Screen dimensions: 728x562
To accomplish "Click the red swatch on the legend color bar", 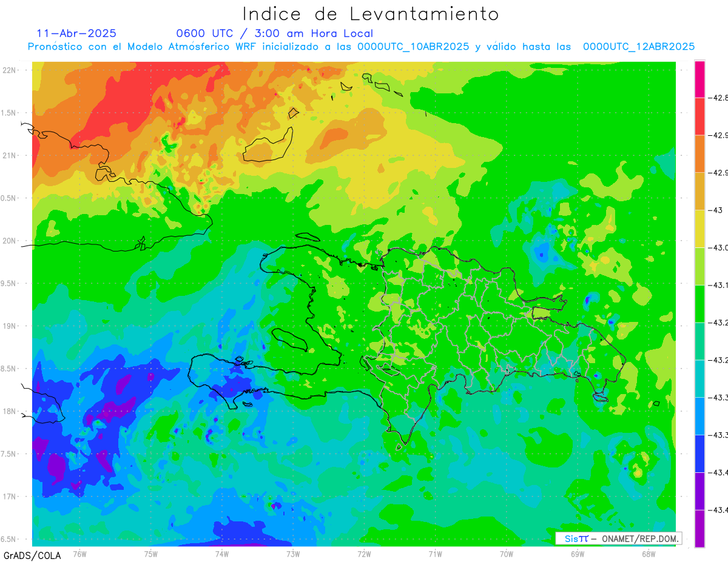I will point(699,116).
